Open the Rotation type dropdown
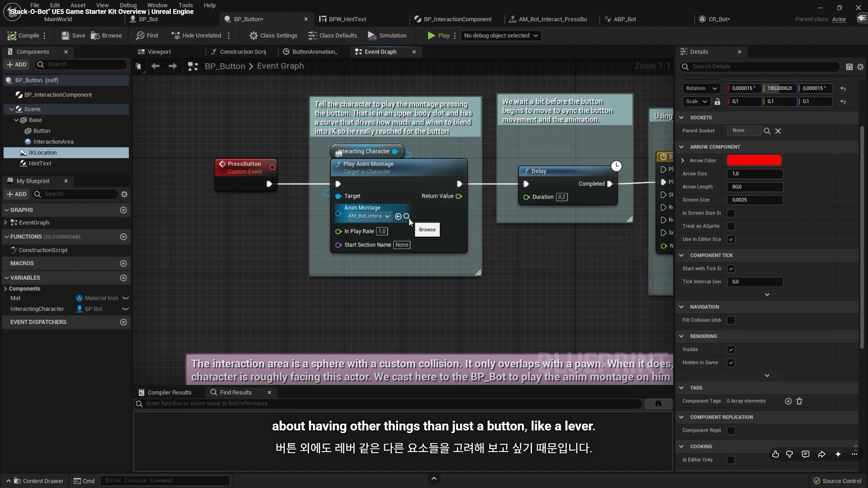The width and height of the screenshot is (868, 488). (701, 88)
